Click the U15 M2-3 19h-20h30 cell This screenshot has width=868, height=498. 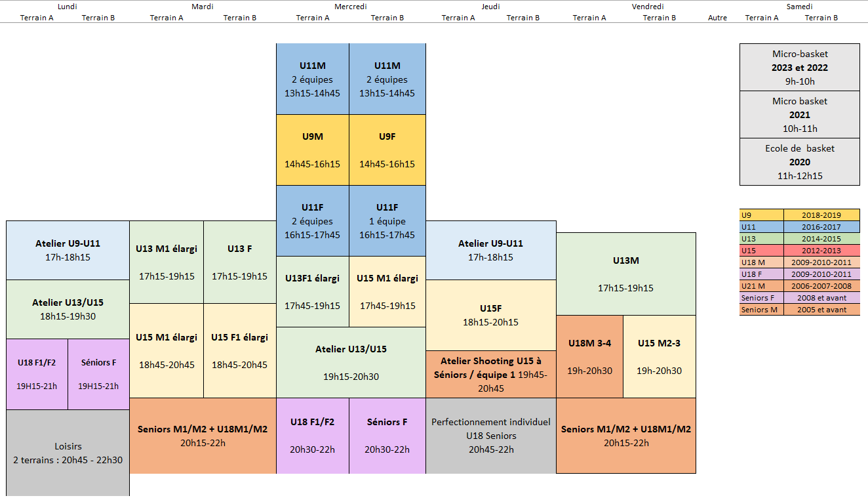click(660, 357)
